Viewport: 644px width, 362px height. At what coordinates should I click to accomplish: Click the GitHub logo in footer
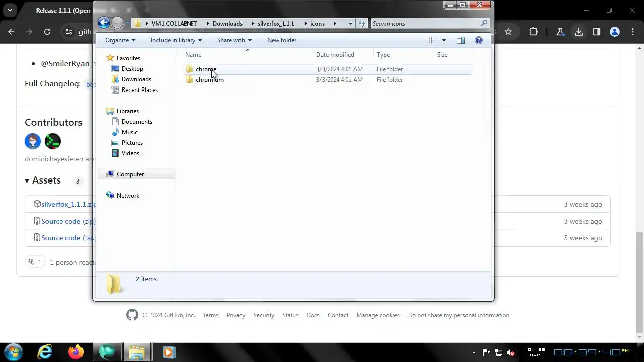coord(132,315)
